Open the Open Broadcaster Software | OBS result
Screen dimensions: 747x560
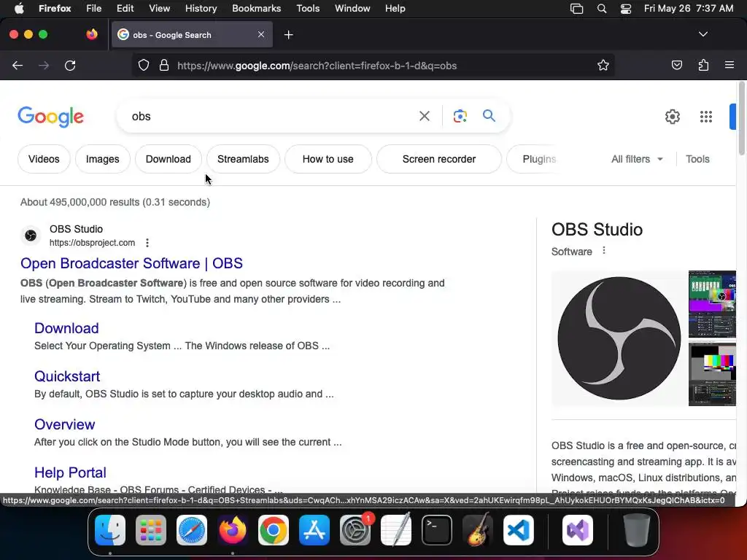click(x=131, y=263)
